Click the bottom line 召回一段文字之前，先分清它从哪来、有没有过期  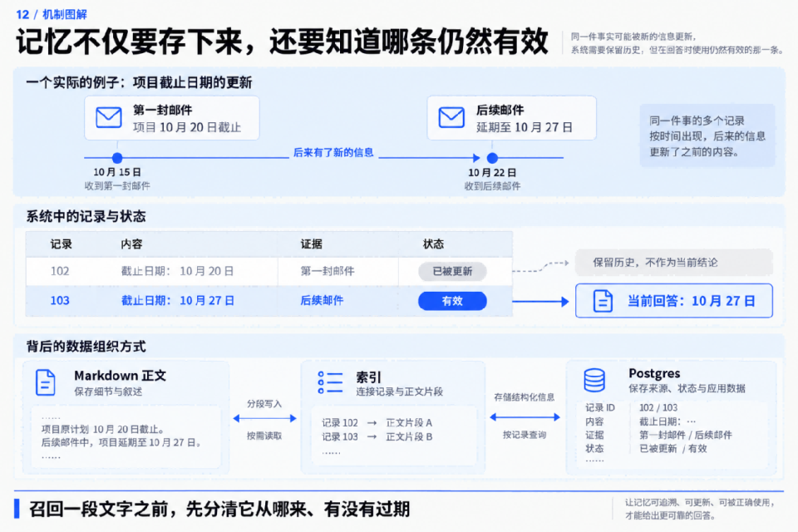[219, 509]
